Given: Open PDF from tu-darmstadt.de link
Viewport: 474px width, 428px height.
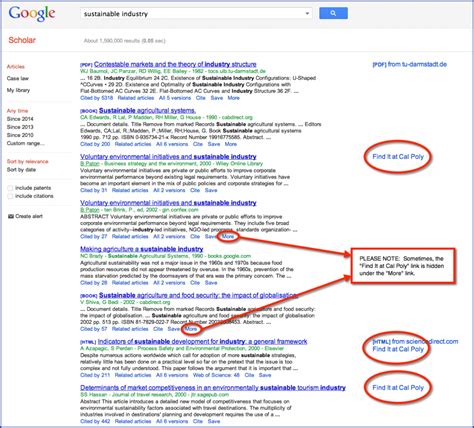Looking at the screenshot, I should click(410, 64).
